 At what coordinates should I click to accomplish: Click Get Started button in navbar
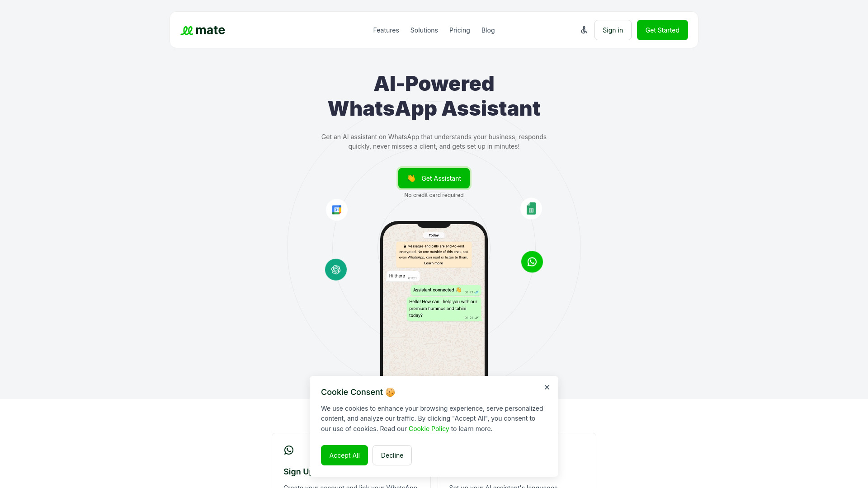(662, 30)
